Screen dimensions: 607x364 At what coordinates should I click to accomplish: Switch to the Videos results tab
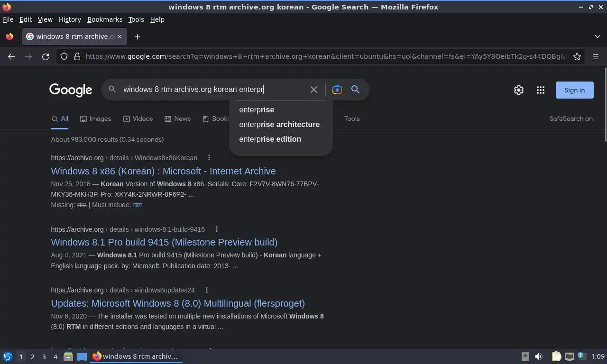(138, 118)
